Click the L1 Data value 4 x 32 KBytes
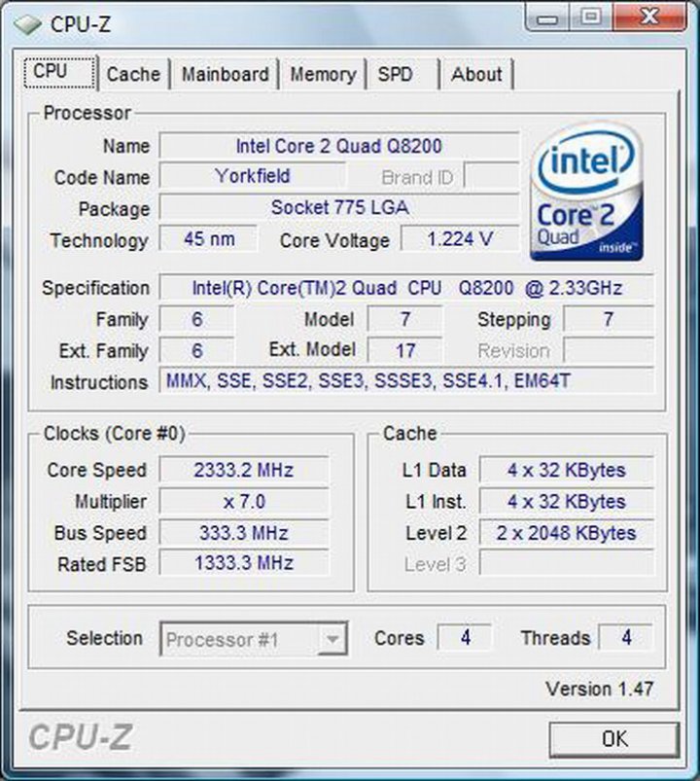 pos(567,470)
